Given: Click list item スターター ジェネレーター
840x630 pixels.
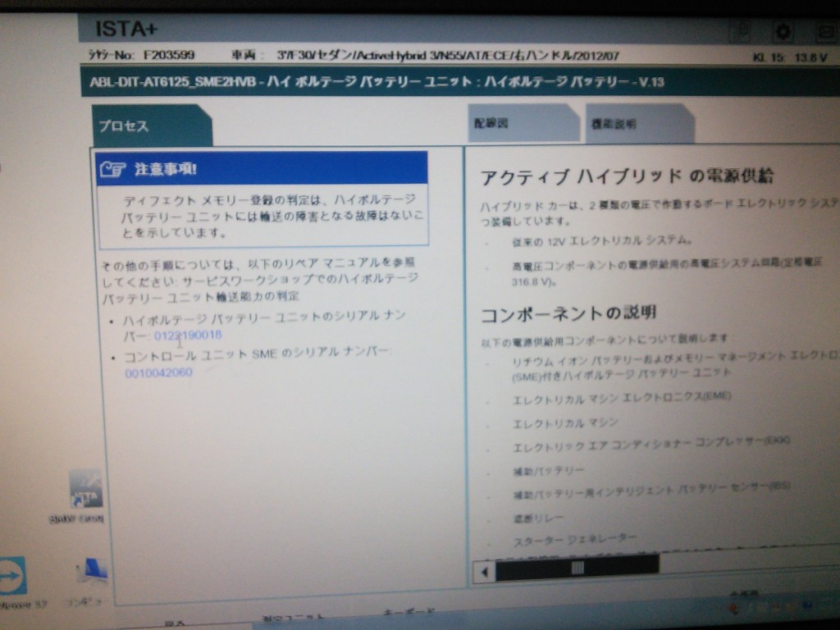Looking at the screenshot, I should tap(575, 540).
